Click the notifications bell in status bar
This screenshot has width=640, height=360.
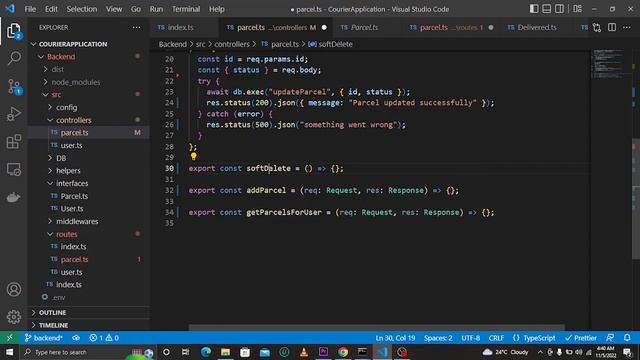coord(627,338)
